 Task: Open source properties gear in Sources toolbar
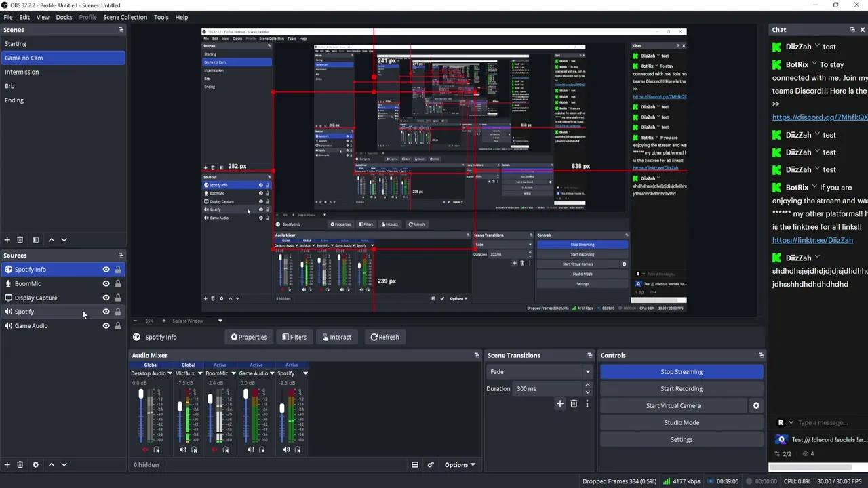pos(35,464)
